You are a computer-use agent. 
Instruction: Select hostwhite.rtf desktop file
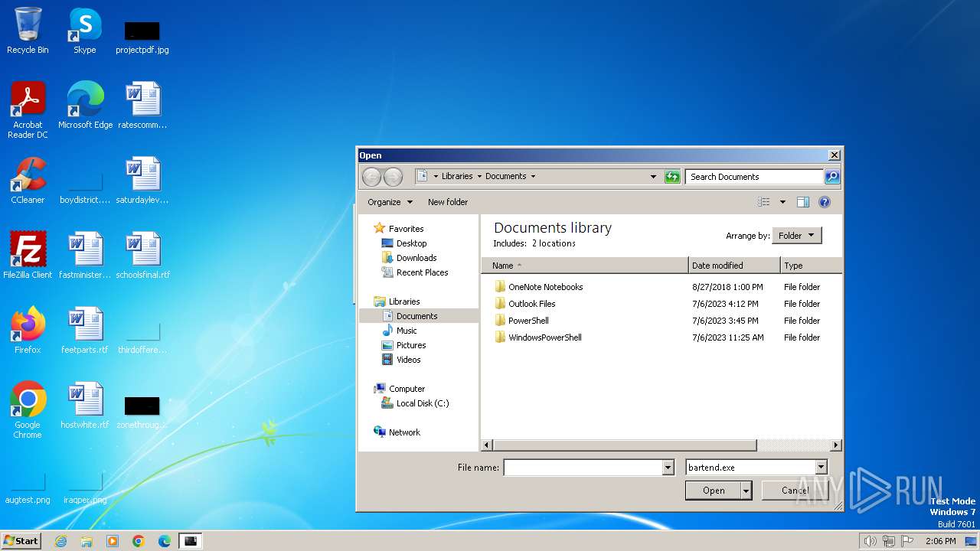click(85, 406)
